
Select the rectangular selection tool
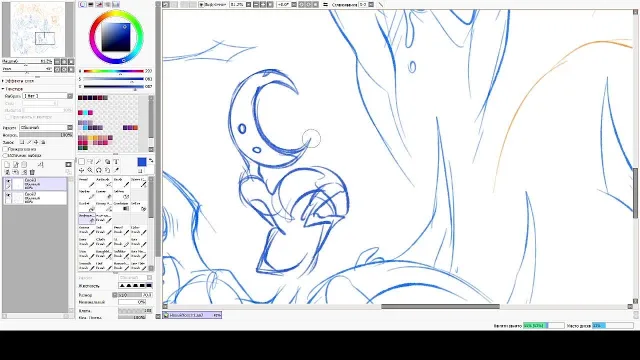pos(82,162)
